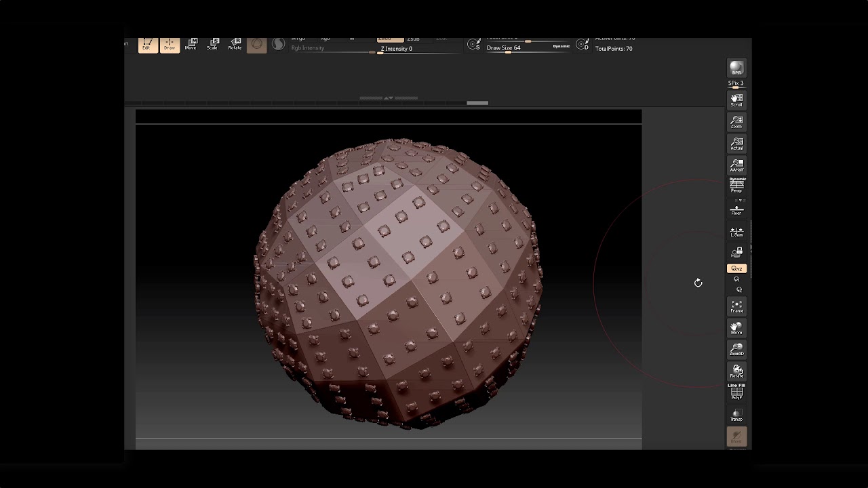Adjust the SPix 3 slider
This screenshot has width=868, height=488.
[736, 84]
